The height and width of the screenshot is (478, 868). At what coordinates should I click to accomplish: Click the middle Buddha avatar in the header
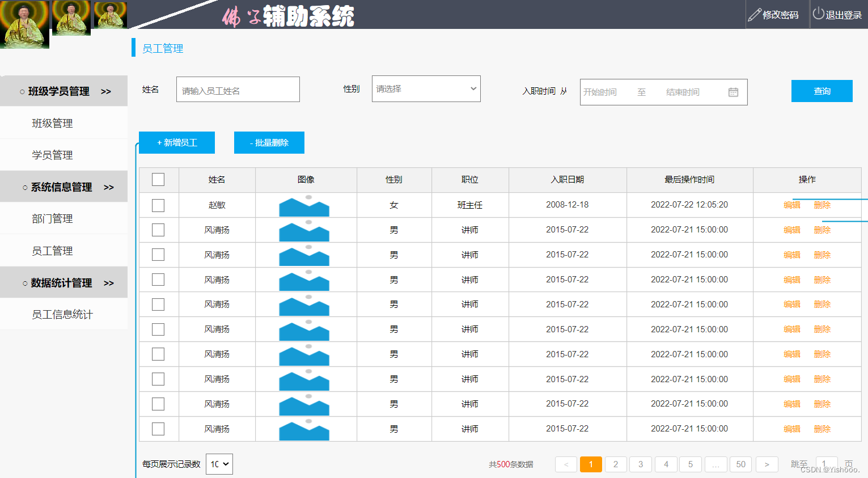click(x=71, y=18)
